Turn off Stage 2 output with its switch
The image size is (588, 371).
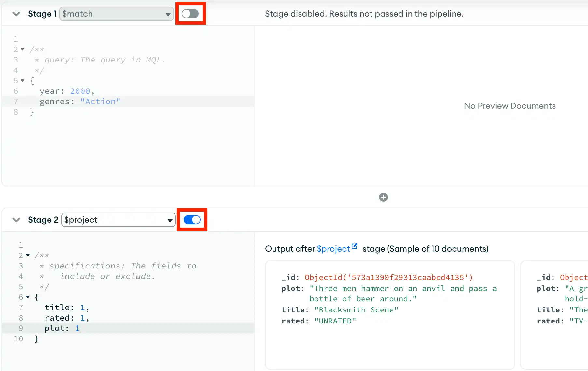pos(192,220)
